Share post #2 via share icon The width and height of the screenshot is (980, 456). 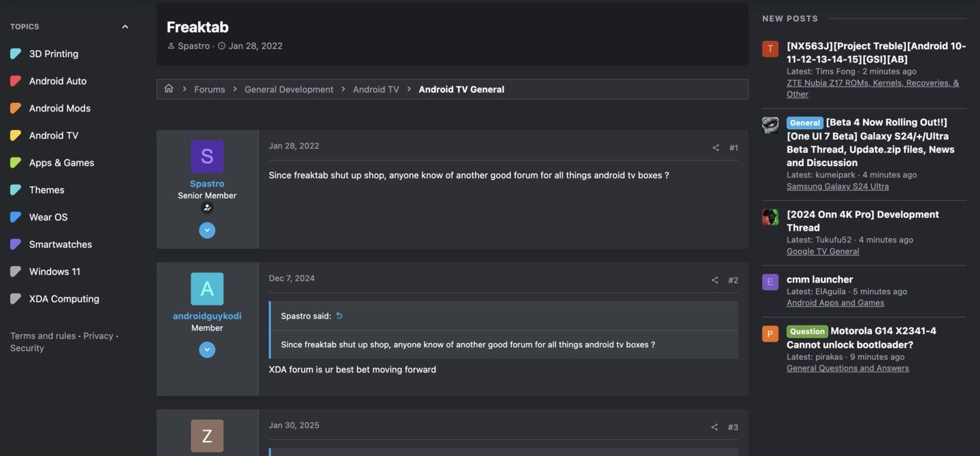(715, 280)
